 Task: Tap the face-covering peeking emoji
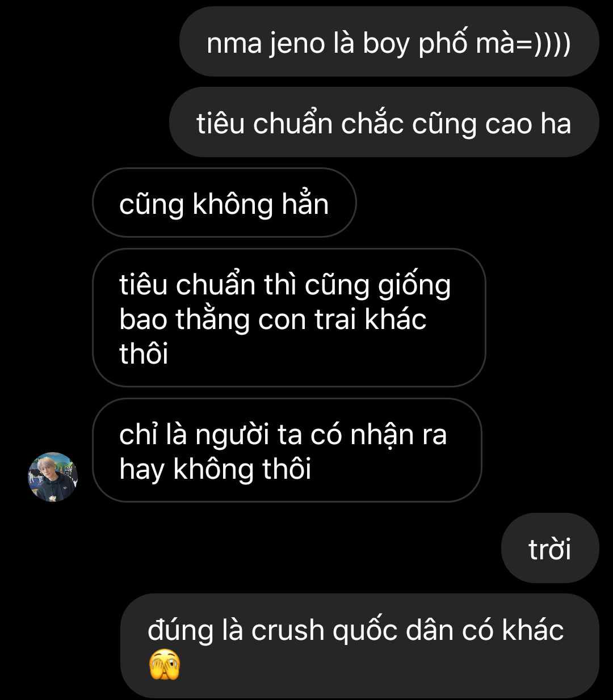164,665
